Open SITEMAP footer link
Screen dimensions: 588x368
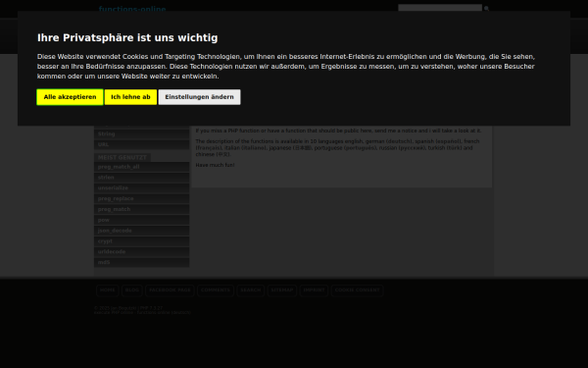(282, 290)
